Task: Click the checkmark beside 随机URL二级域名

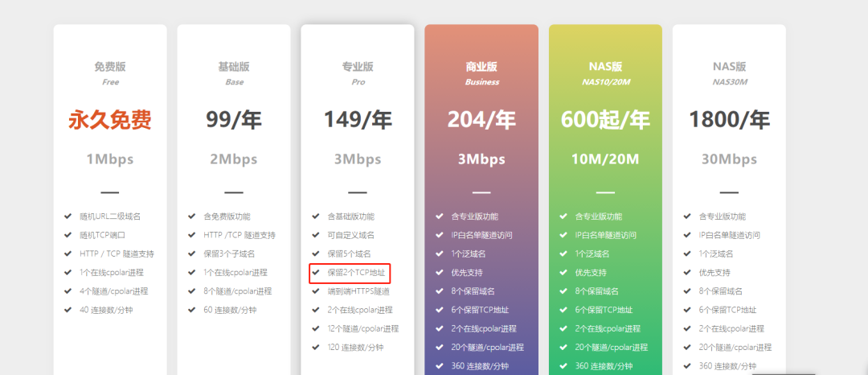Action: (x=68, y=216)
